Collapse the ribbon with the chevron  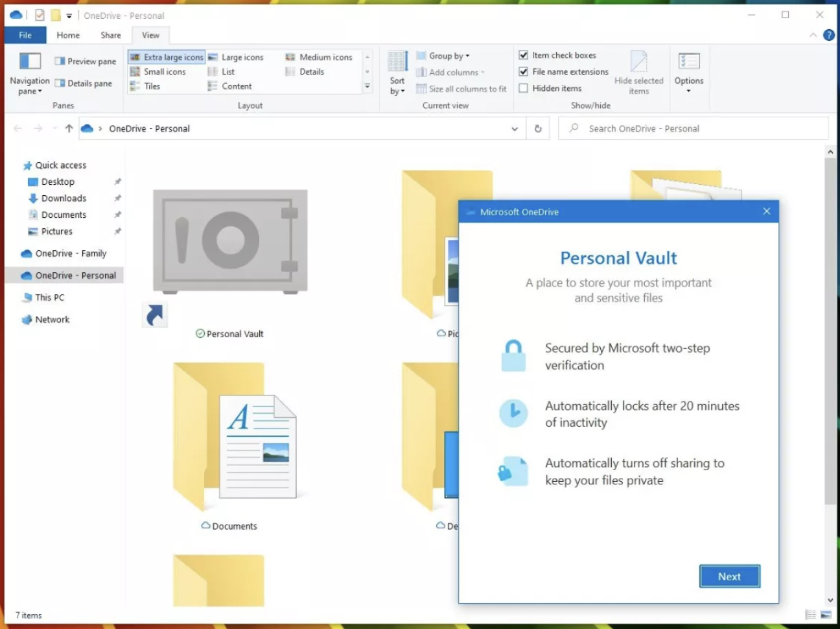click(x=813, y=35)
